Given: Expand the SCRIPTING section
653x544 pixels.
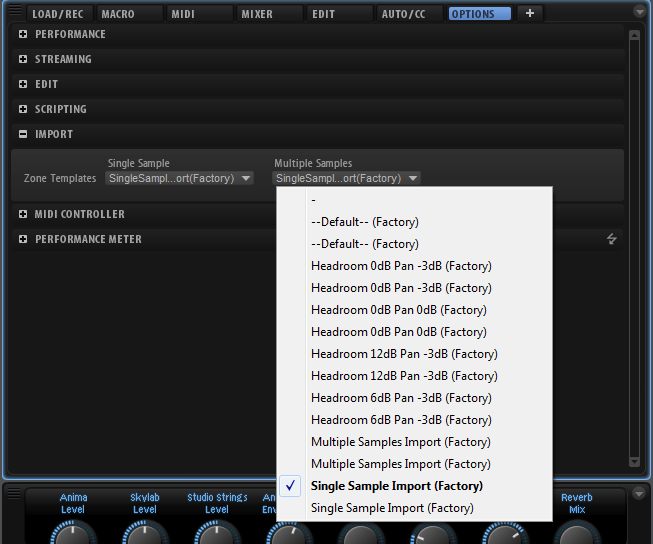Looking at the screenshot, I should pos(23,109).
